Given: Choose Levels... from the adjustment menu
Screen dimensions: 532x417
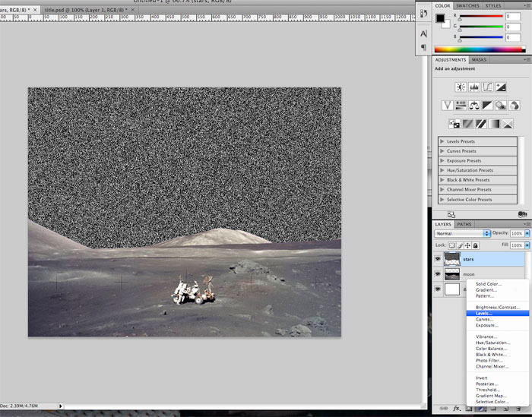Looking at the screenshot, I should (483, 313).
